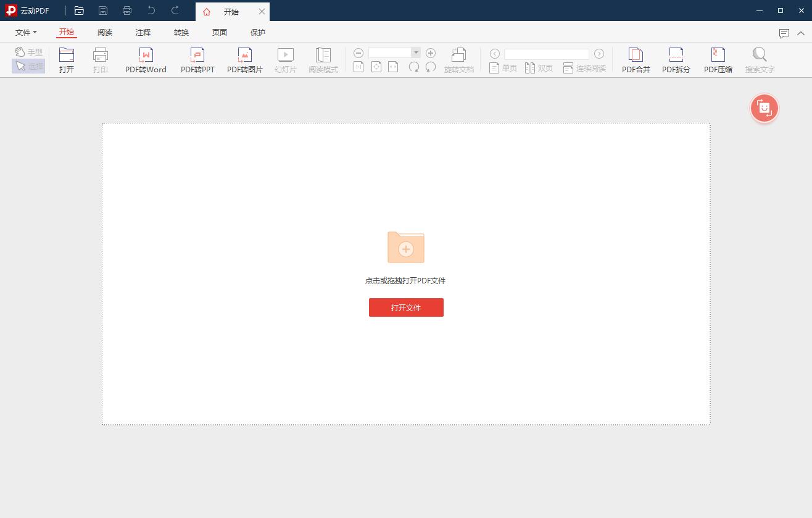
Task: Click the title bar save icon
Action: 103,10
